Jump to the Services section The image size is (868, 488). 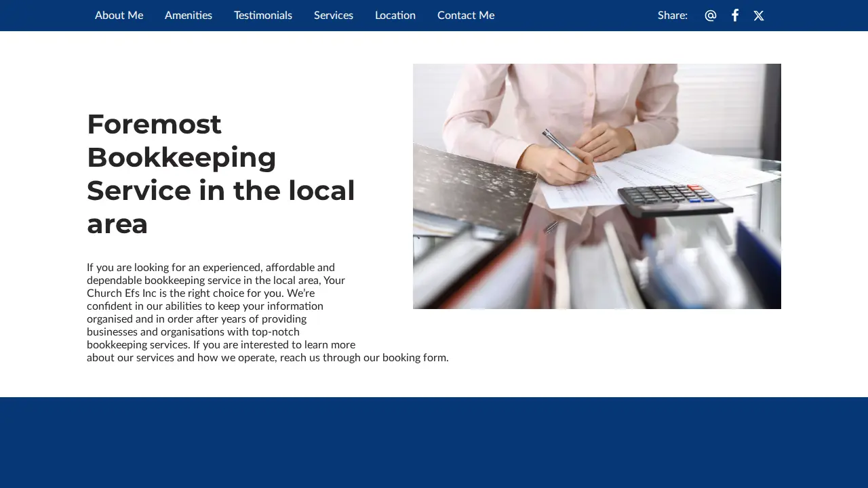pos(334,15)
